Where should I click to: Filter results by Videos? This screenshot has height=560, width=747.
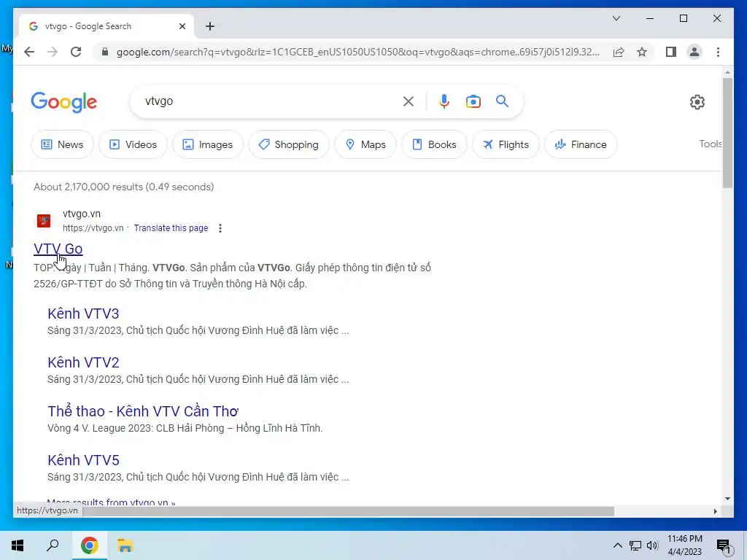click(133, 144)
